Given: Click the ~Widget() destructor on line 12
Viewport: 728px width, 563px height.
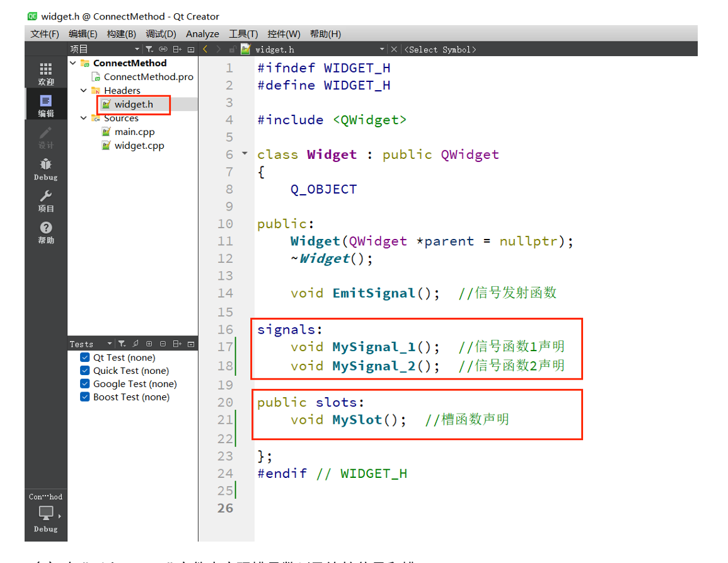Looking at the screenshot, I should pos(332,258).
